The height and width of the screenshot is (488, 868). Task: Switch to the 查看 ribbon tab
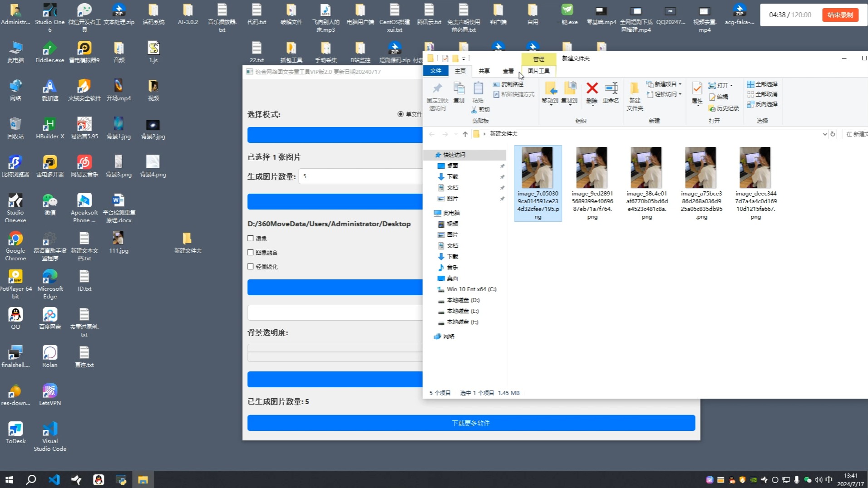pos(508,71)
